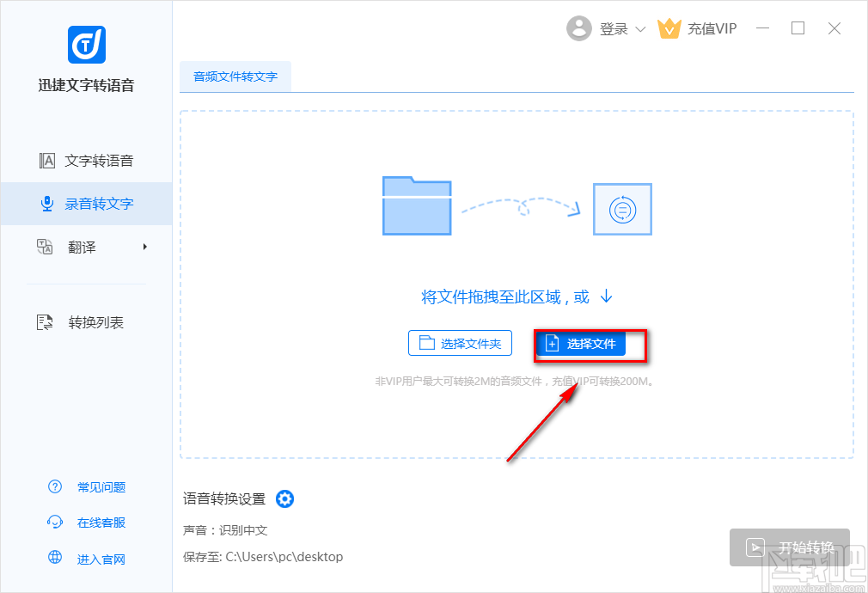Expand the 翻译 submenu arrow
Viewport: 868px width, 593px height.
tap(146, 248)
